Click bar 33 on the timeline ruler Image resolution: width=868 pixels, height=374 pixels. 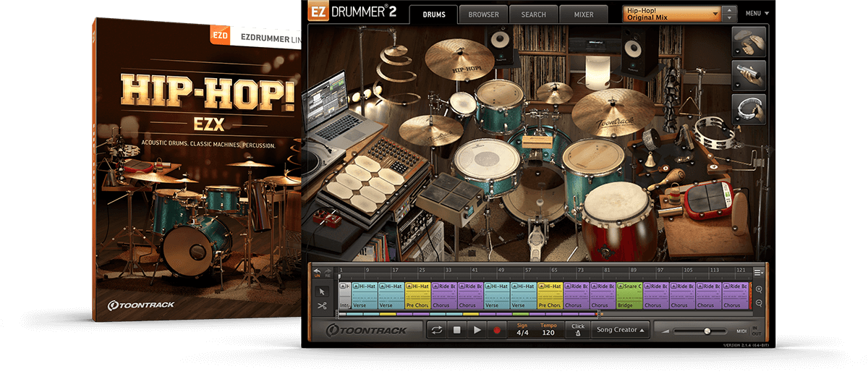448,271
